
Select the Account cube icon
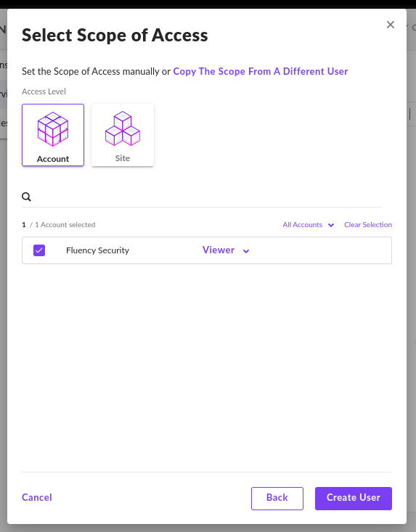pos(53,129)
